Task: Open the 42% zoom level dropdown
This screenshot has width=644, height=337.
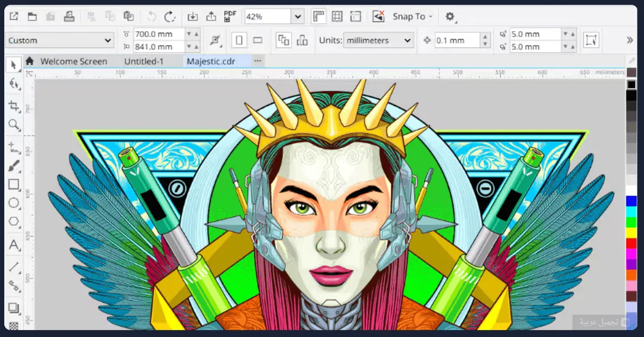Action: [x=298, y=17]
